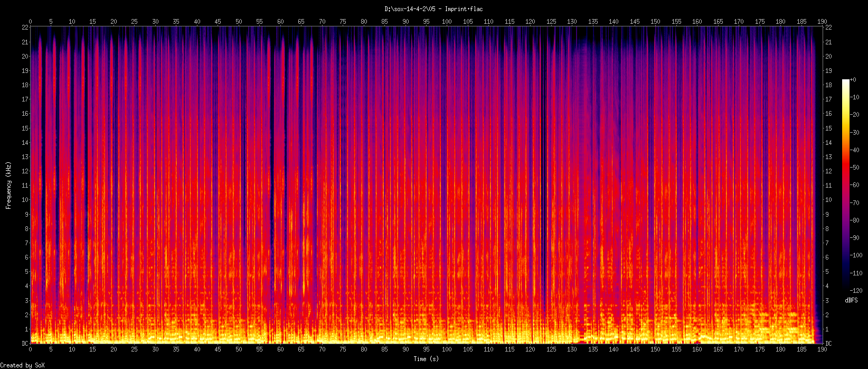
Task: Click the '-80' value on the dBFS scale
Action: [854, 220]
